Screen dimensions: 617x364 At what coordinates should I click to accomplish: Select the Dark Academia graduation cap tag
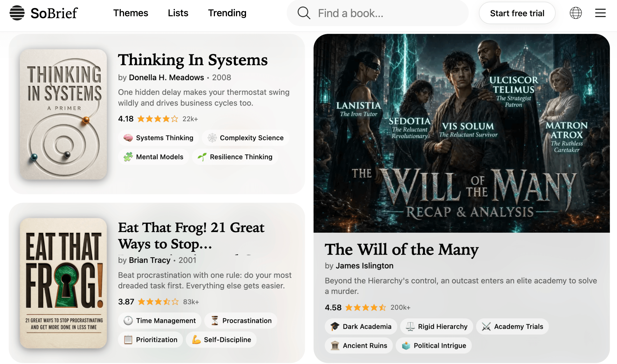click(x=361, y=326)
